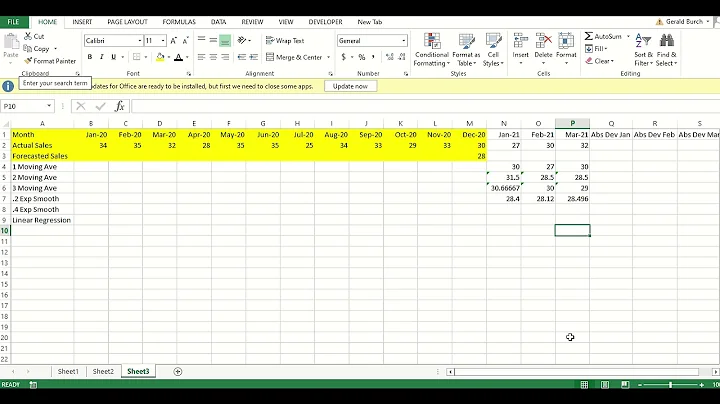Click Increase Indent icon
This screenshot has width=720, height=404.
(x=253, y=57)
